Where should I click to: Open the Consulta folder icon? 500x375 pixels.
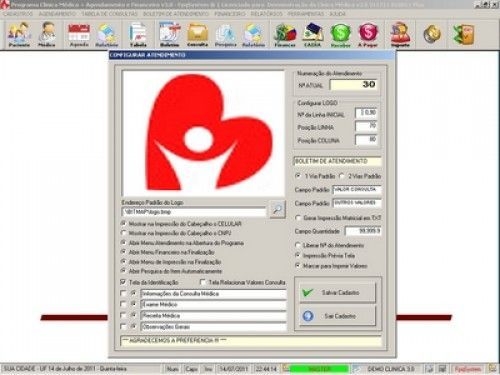pyautogui.click(x=198, y=34)
